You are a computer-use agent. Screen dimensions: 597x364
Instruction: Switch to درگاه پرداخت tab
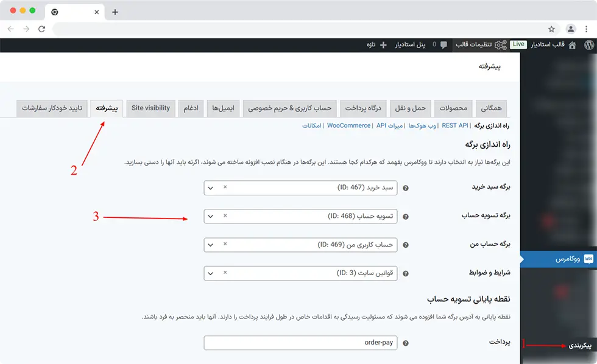(x=363, y=108)
